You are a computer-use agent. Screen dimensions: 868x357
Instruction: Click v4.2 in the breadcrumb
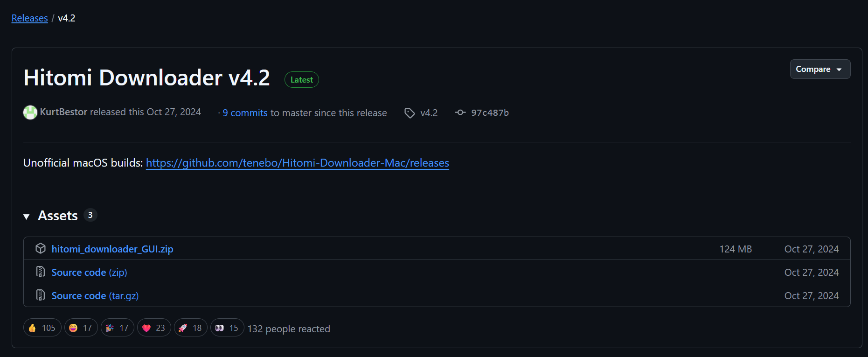click(x=67, y=18)
